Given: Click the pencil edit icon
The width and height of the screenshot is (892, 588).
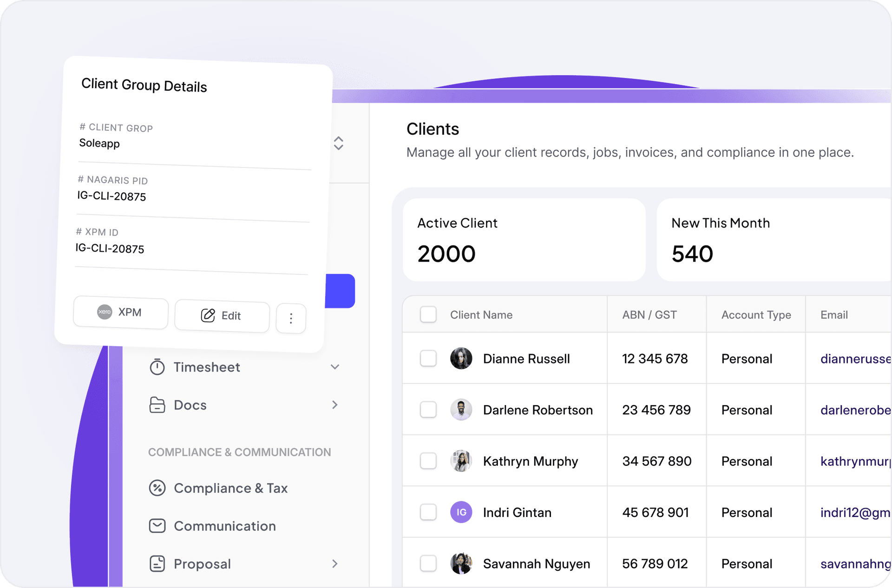Looking at the screenshot, I should click(x=208, y=315).
